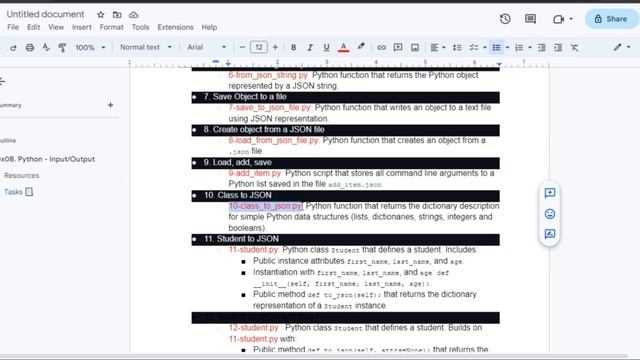Viewport: 640px width, 360px height.
Task: Print the document with the printer icon
Action: [30, 47]
